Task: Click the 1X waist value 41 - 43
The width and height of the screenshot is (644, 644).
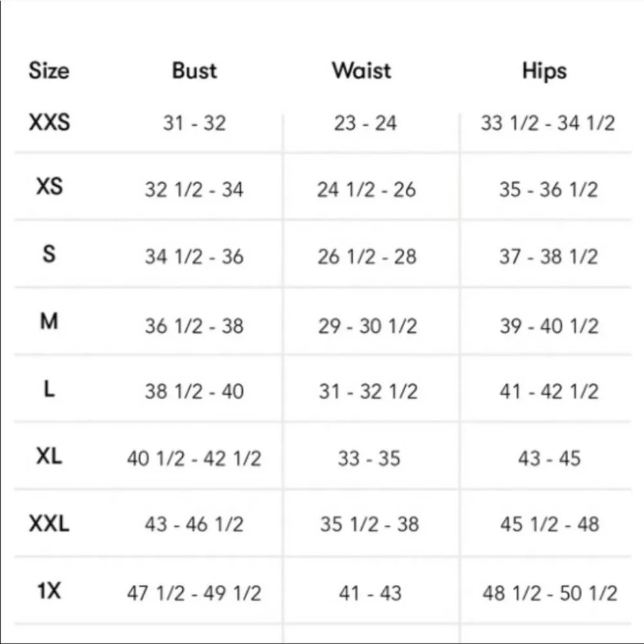Action: click(370, 593)
